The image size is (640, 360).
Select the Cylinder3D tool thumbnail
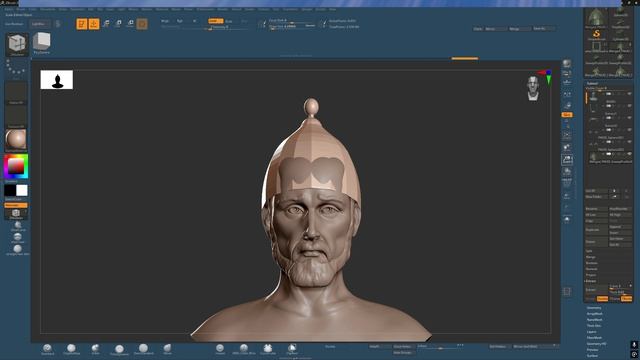(x=620, y=34)
